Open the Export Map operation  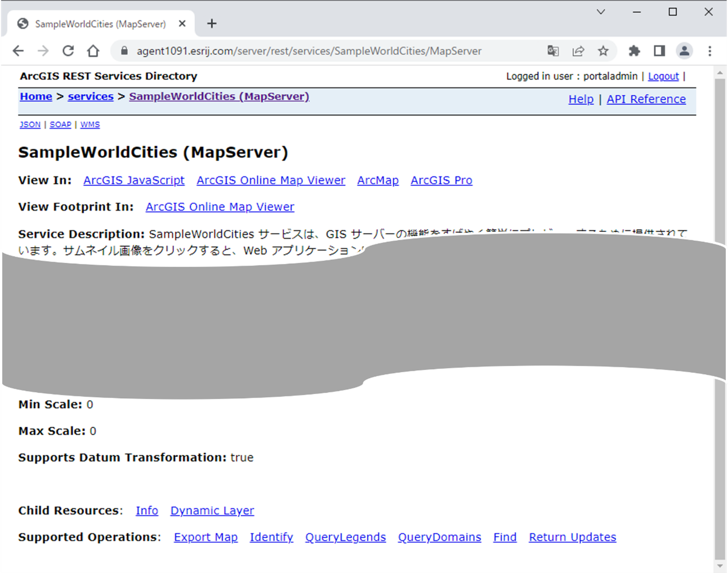[206, 537]
